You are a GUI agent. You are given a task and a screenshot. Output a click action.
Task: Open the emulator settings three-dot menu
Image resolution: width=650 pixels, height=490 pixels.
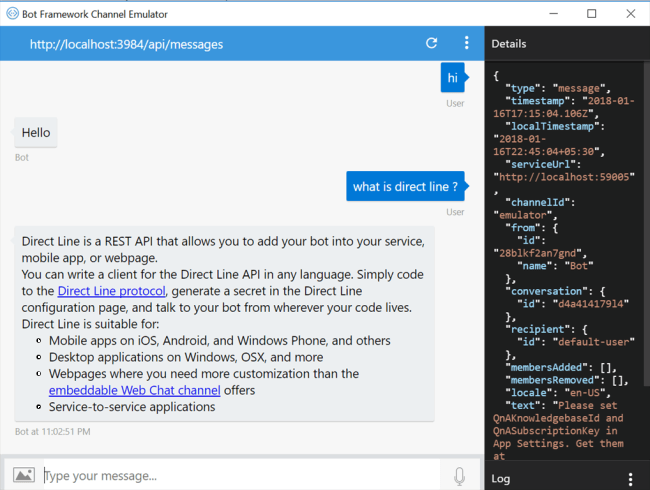point(466,43)
